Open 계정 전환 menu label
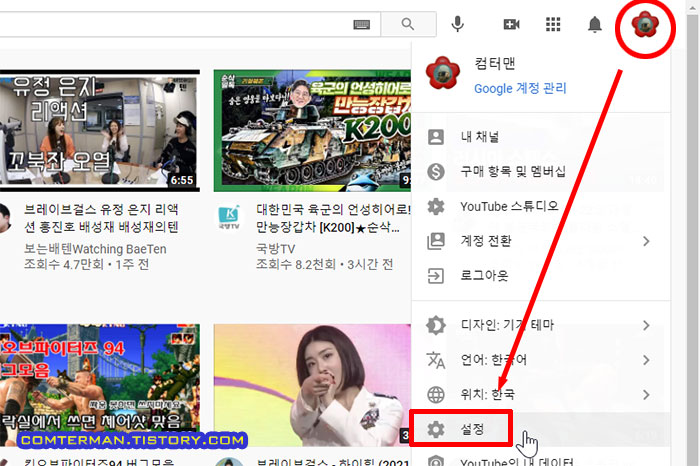This screenshot has width=700, height=466. point(486,241)
